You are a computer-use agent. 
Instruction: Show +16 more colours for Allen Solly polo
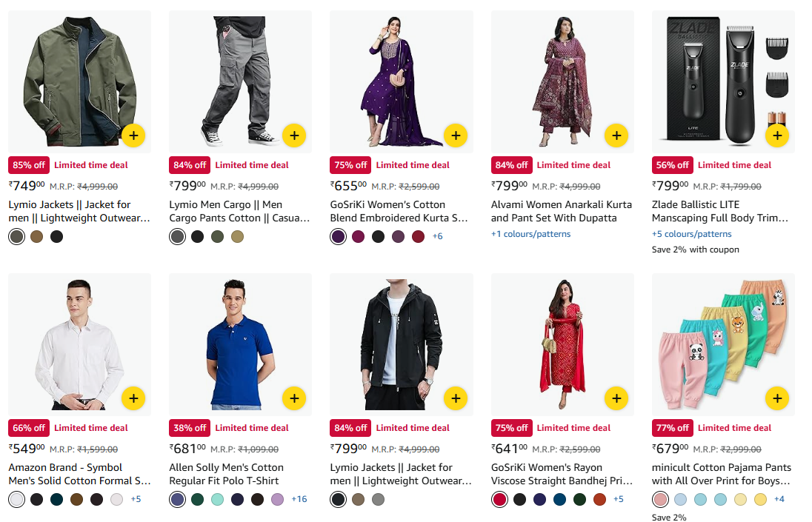click(299, 499)
